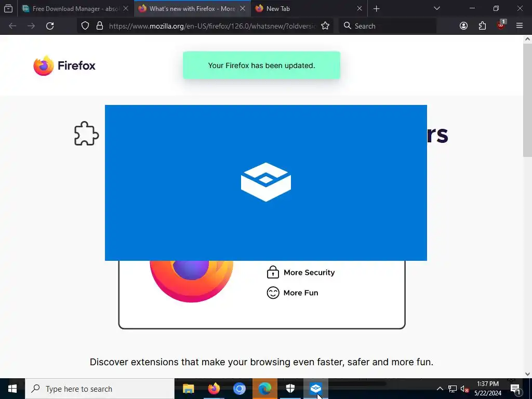Click the 'Your Firefox has been updated' banner
Viewport: 532px width, 399px height.
262,65
